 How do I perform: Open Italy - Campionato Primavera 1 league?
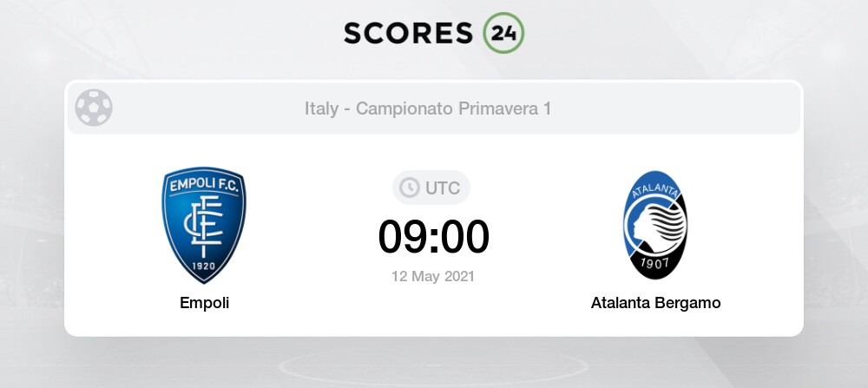pyautogui.click(x=428, y=109)
